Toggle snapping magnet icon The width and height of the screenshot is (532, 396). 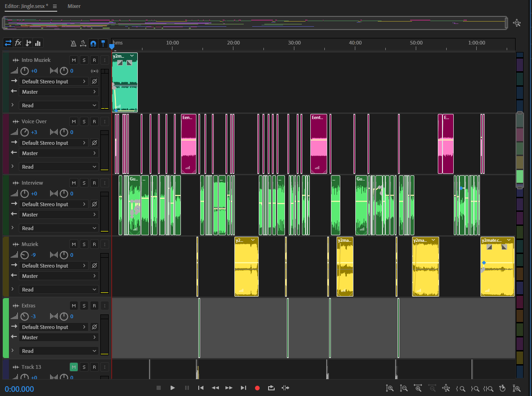tap(93, 43)
